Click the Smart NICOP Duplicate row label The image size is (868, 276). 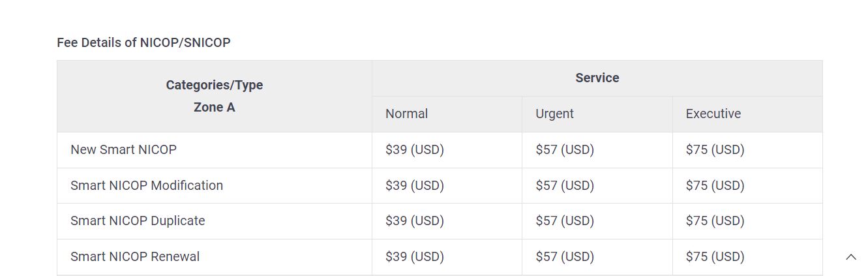[x=138, y=221]
